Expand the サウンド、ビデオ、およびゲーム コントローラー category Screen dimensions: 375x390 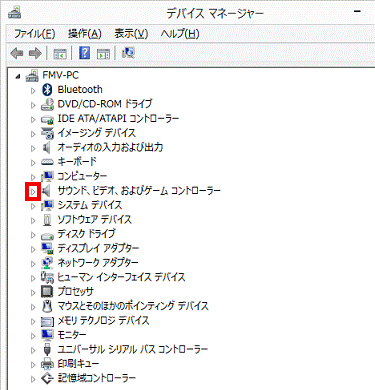[33, 192]
